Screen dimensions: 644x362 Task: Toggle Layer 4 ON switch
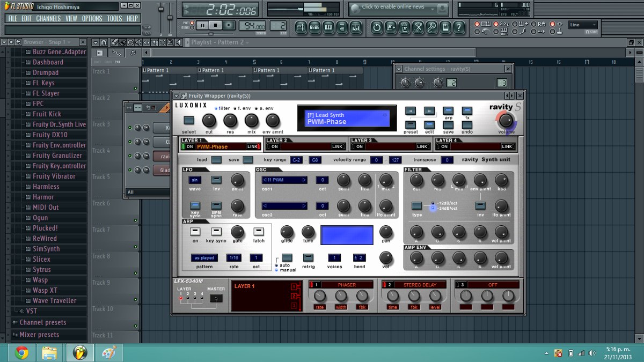tap(442, 146)
